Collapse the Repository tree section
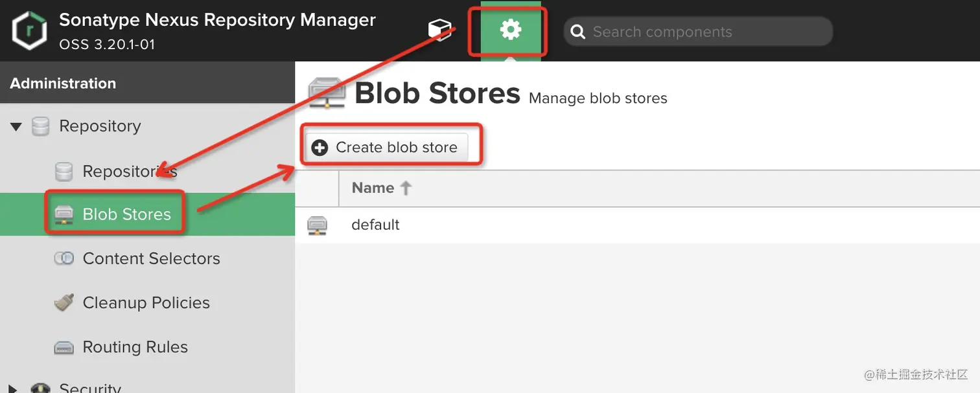The height and width of the screenshot is (393, 980). (16, 126)
